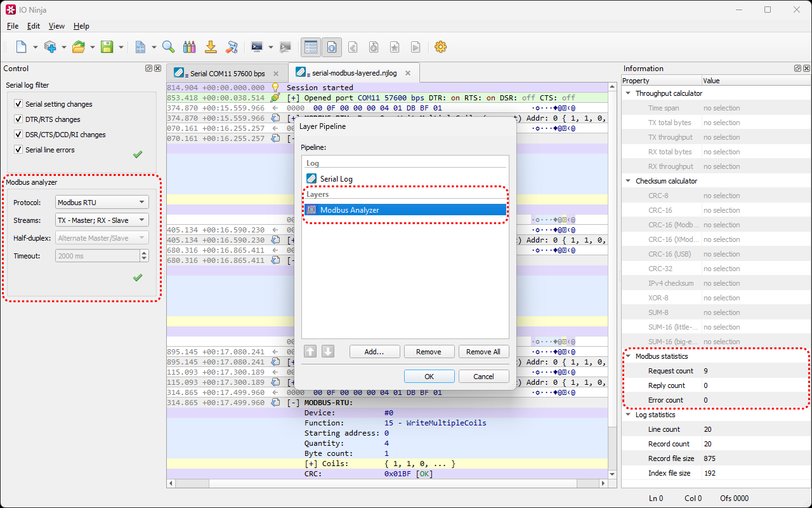Click the orange download arrow toolbar icon
Screen dimensions: 812x508
tap(211, 47)
